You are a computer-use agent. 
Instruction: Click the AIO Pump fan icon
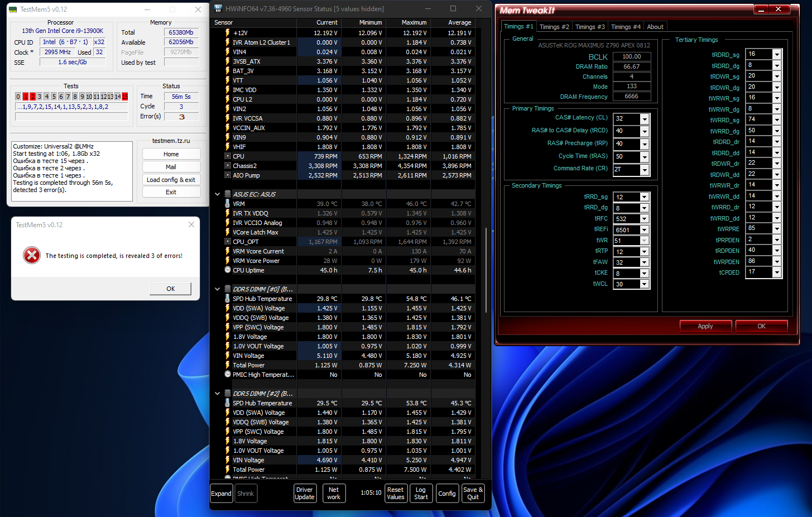[x=227, y=175]
